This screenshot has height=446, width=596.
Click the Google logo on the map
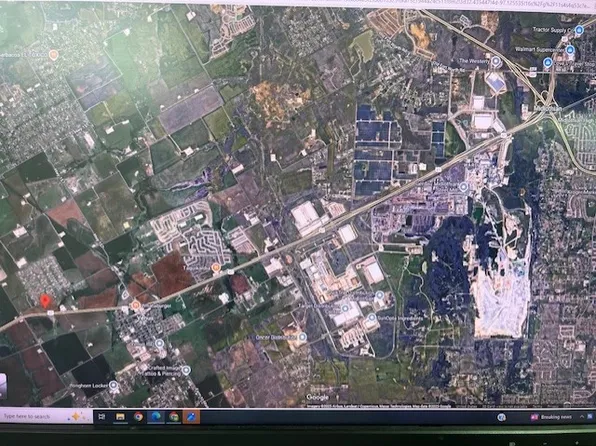coord(317,397)
